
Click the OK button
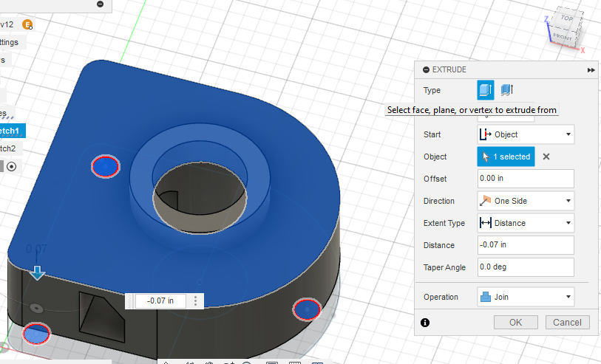[515, 323]
